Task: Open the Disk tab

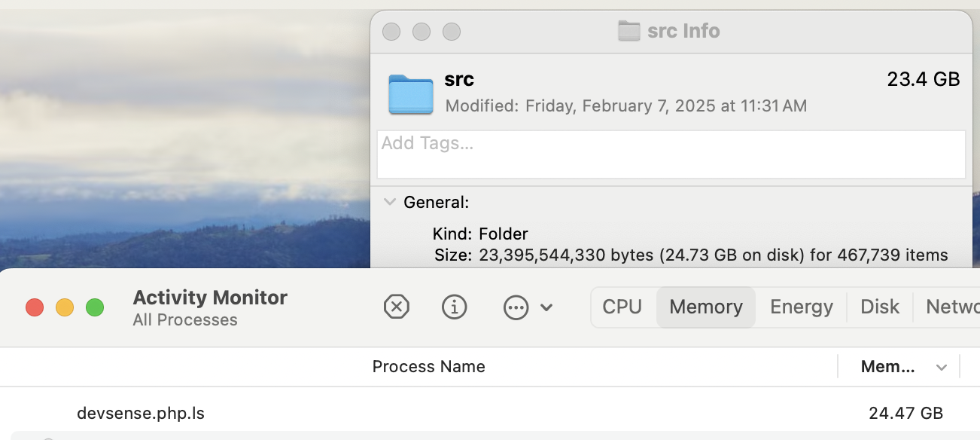Action: (880, 307)
